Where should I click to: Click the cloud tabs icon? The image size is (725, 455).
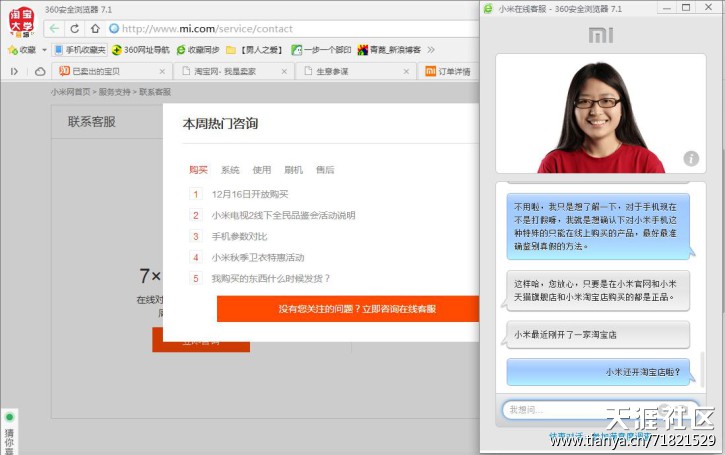[x=40, y=71]
